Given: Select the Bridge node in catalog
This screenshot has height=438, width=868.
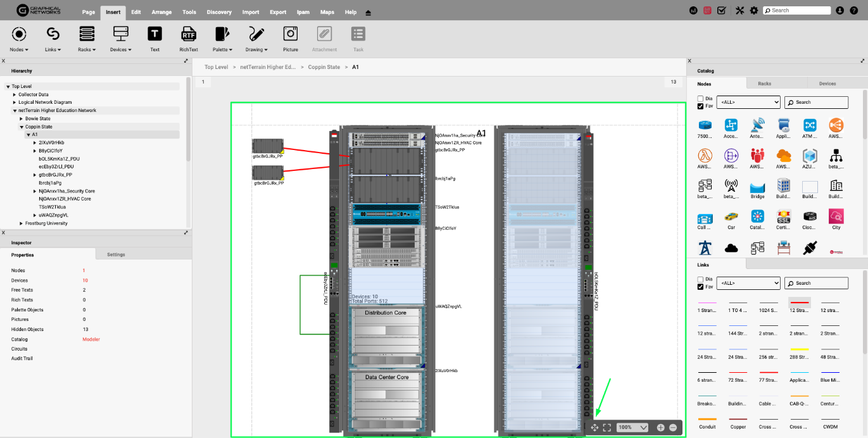Looking at the screenshot, I should (757, 186).
